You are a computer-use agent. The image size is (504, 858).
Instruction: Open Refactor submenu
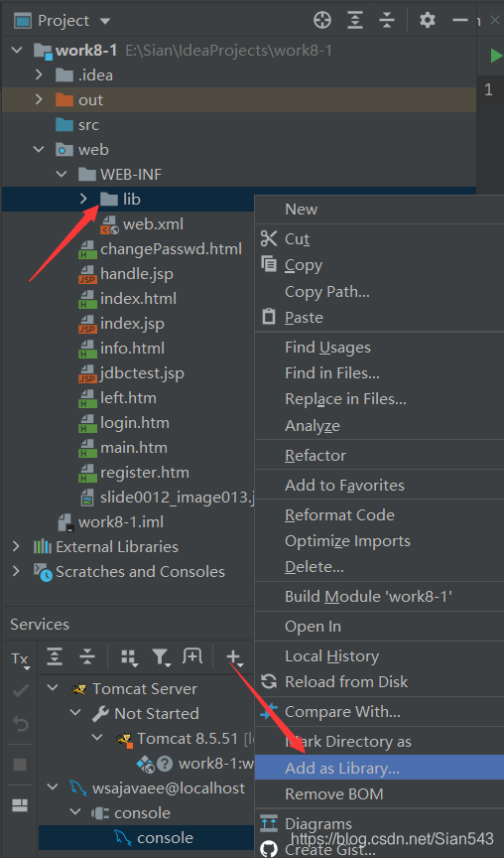coord(379,455)
